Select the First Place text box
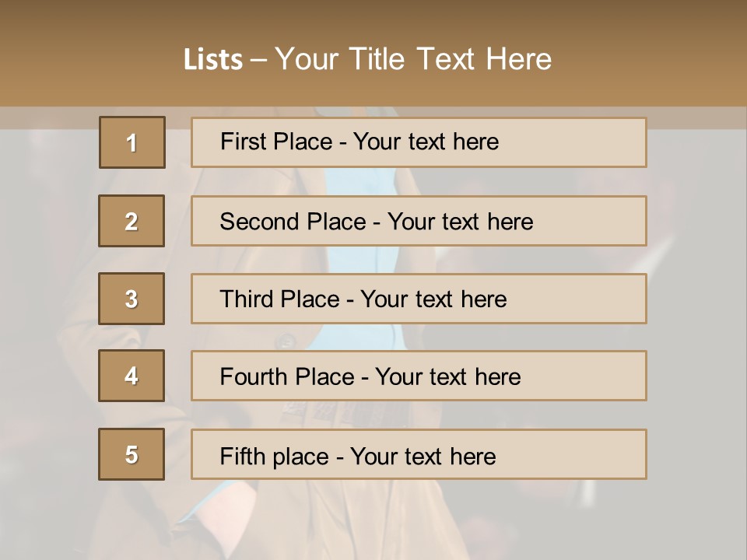747x560 pixels. click(x=419, y=142)
